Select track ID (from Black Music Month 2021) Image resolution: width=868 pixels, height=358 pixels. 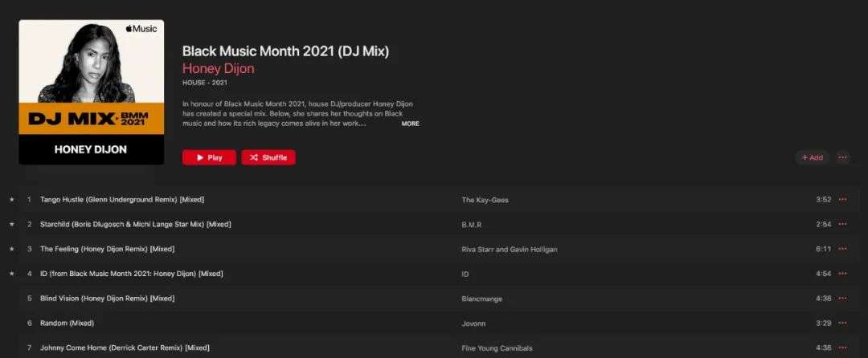(132, 274)
